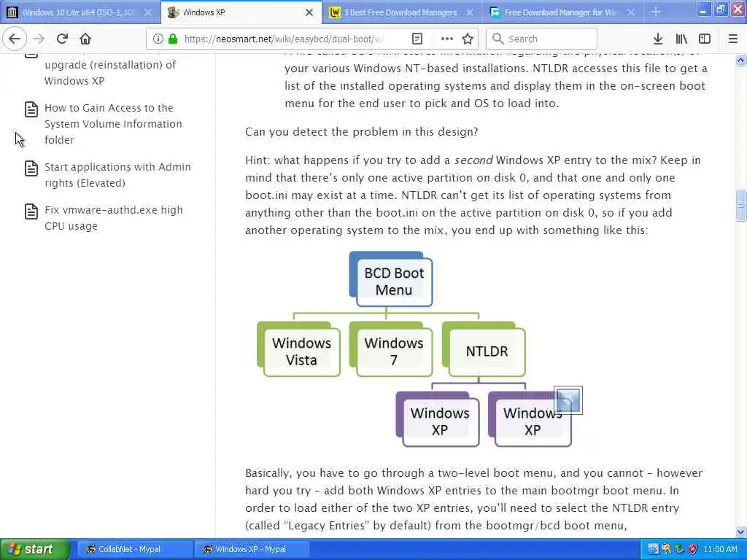Click the vertical scrollbar thumb
Image resolution: width=747 pixels, height=560 pixels.
(x=741, y=205)
